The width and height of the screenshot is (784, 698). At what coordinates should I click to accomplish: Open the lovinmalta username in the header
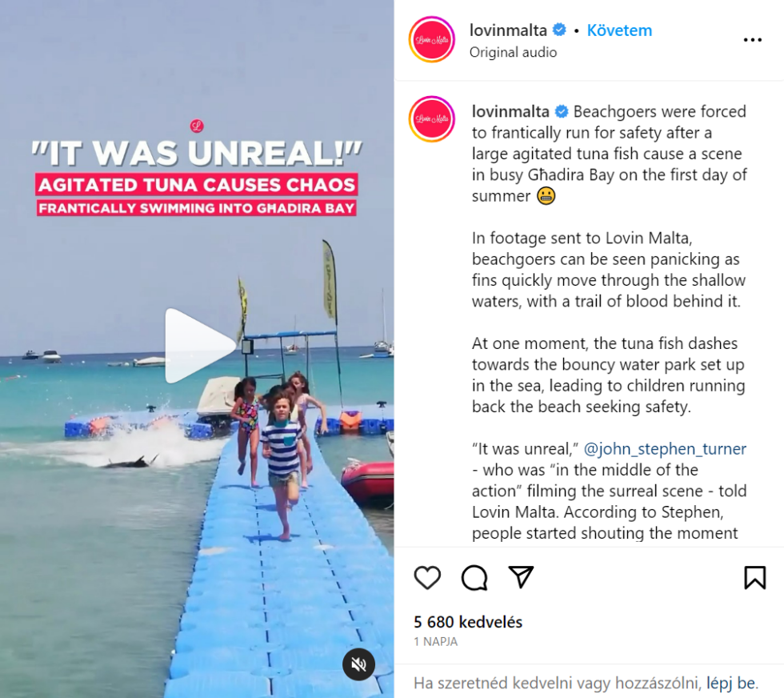click(x=508, y=30)
